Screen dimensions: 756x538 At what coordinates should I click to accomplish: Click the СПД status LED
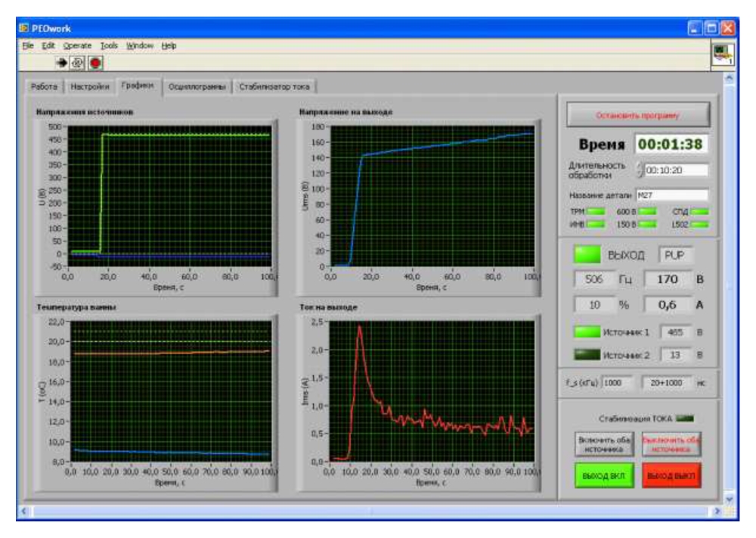coord(699,212)
